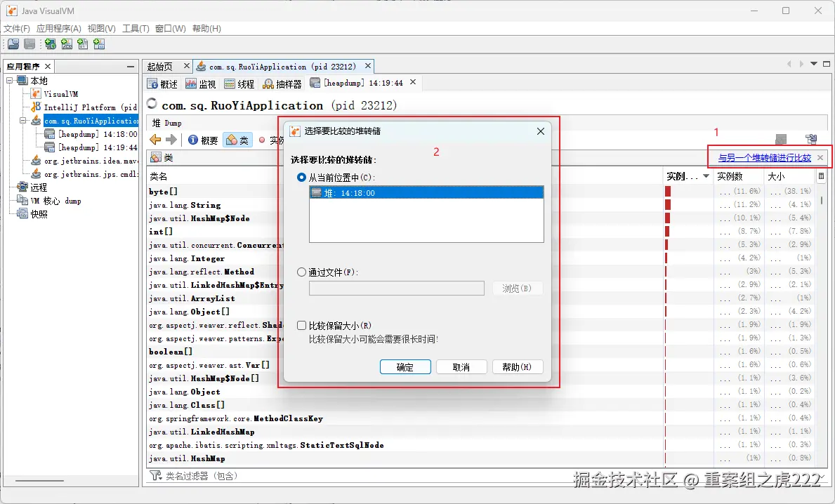Click the 确定 button
This screenshot has width=835, height=504.
(405, 367)
